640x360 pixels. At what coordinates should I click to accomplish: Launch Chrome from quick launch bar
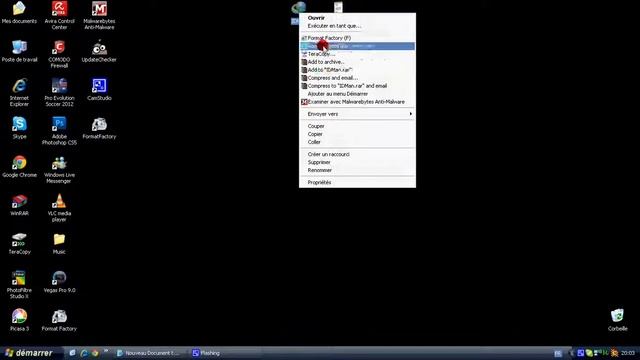95,353
